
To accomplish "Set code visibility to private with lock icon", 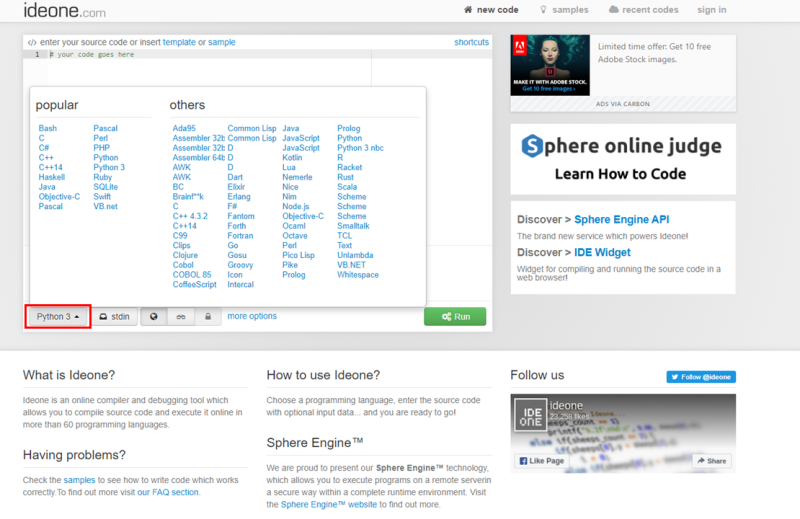I will (208, 316).
